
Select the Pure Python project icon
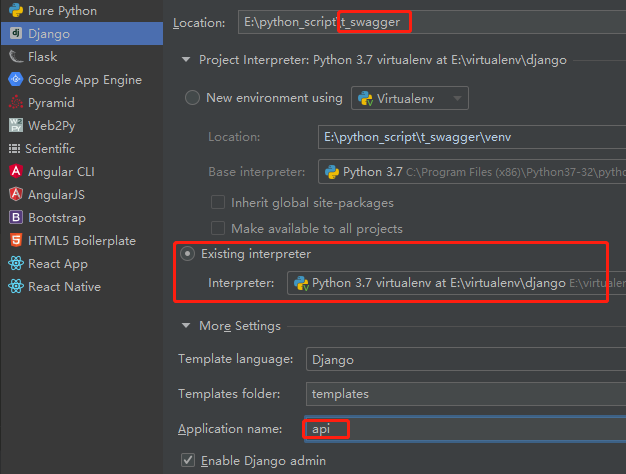[16, 10]
